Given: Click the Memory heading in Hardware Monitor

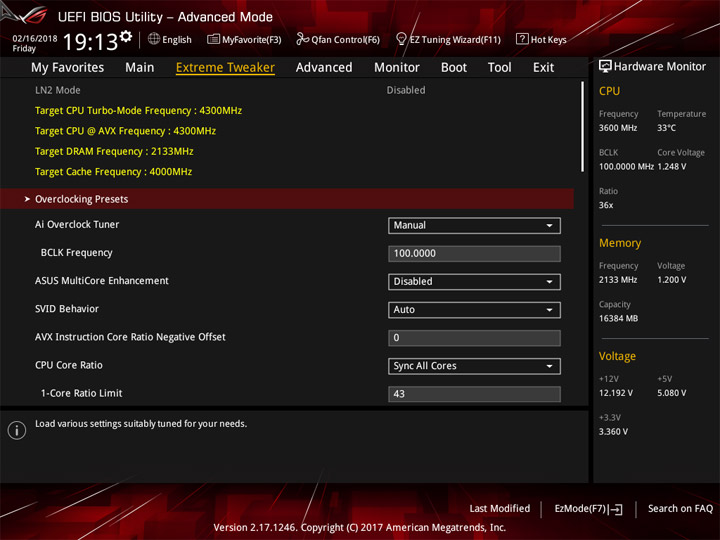Looking at the screenshot, I should coord(620,243).
